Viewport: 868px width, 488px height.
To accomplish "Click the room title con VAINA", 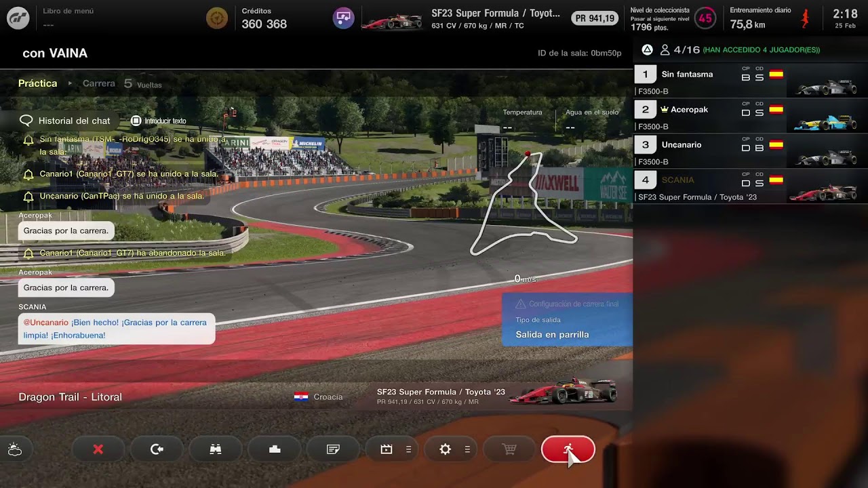I will (x=55, y=53).
